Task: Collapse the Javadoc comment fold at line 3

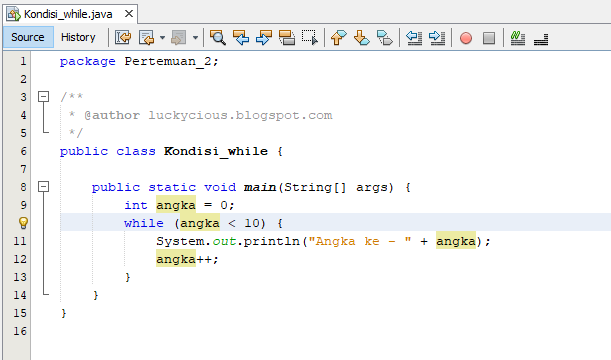Action: (x=44, y=96)
